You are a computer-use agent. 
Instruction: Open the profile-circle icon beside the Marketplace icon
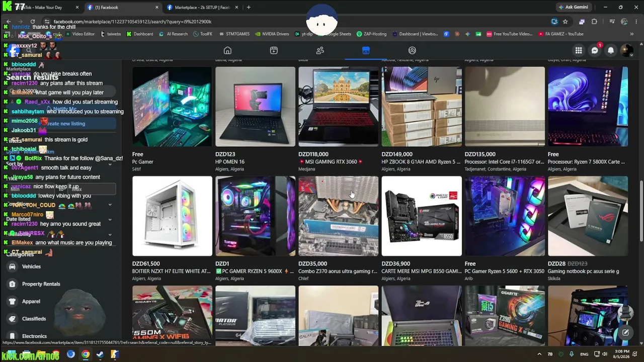click(412, 50)
